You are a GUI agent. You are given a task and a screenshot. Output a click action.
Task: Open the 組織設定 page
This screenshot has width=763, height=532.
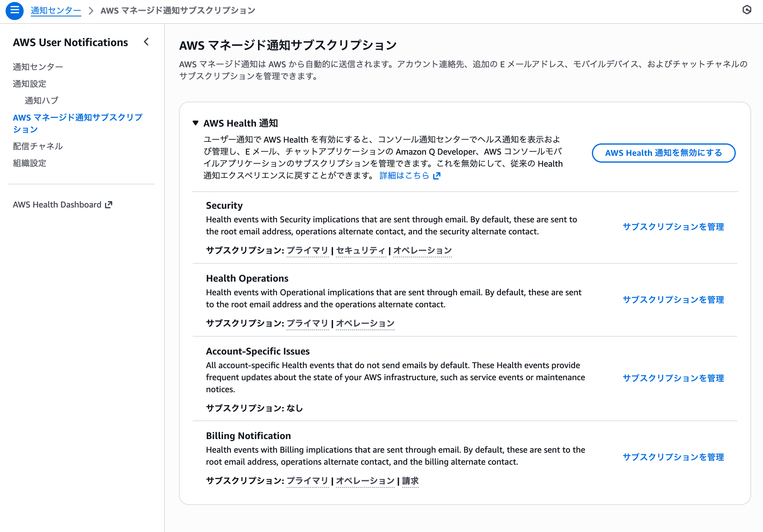click(29, 163)
